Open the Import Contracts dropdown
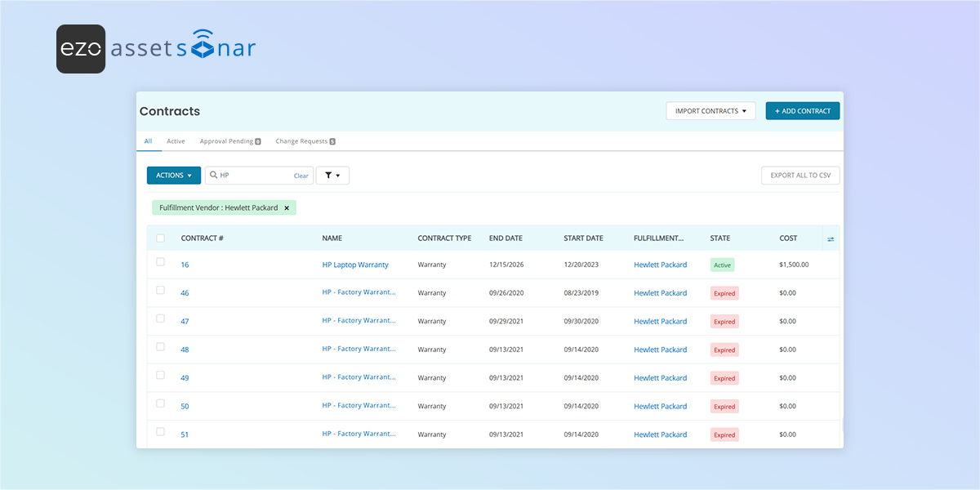This screenshot has width=980, height=490. click(710, 111)
